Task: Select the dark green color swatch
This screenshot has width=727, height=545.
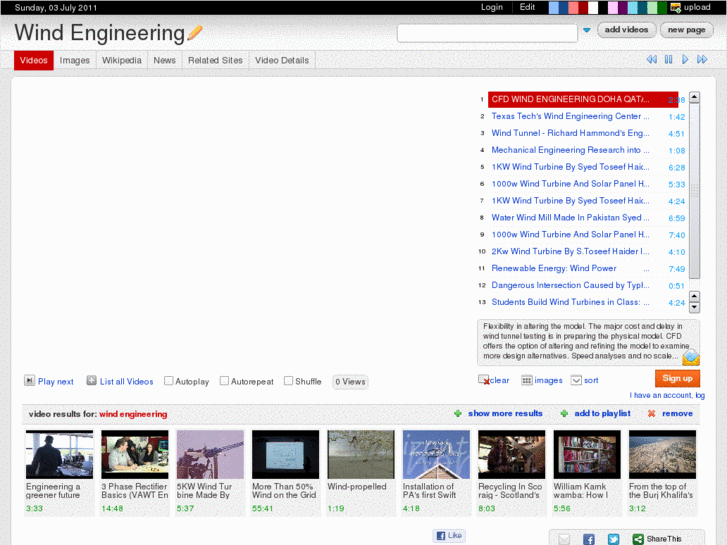Action: coord(662,7)
